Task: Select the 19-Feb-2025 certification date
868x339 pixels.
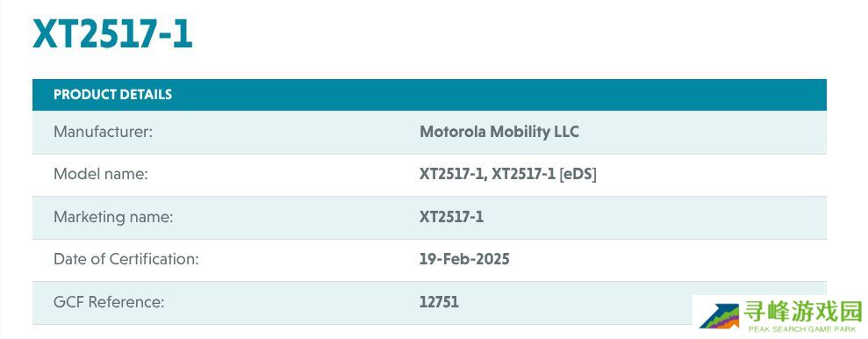Action: click(x=464, y=259)
